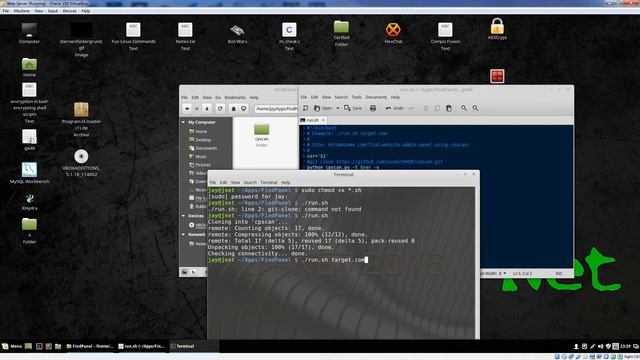Click the Computer icon in file manager toolbar
This screenshot has height=360, width=640.
click(244, 108)
